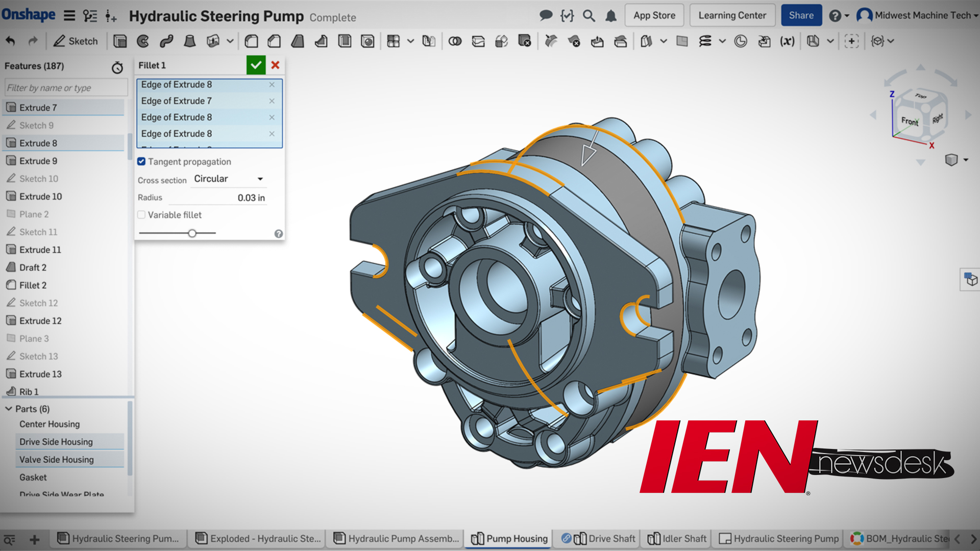Enable the Variable fillet option
Viewport: 980px width, 551px height.
[x=141, y=215]
